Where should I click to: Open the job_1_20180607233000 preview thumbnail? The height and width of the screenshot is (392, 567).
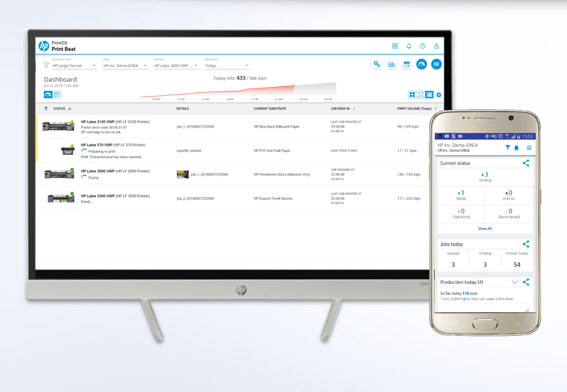tap(183, 174)
